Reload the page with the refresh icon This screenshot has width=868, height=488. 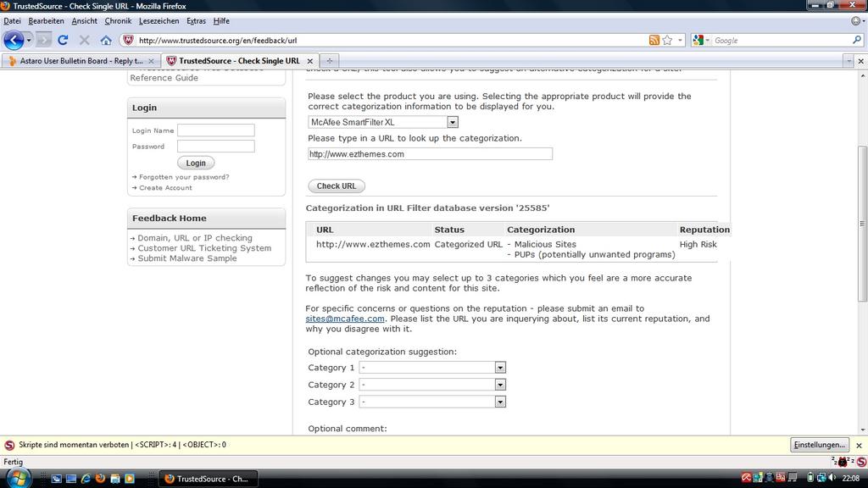click(63, 40)
